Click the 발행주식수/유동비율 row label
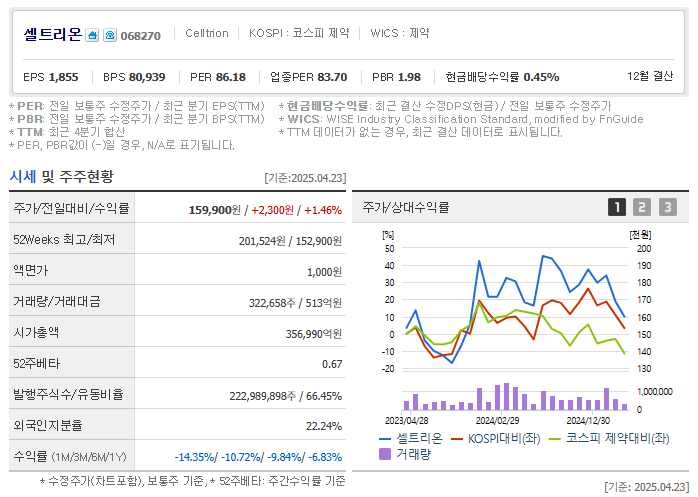Image resolution: width=698 pixels, height=497 pixels. [68, 394]
